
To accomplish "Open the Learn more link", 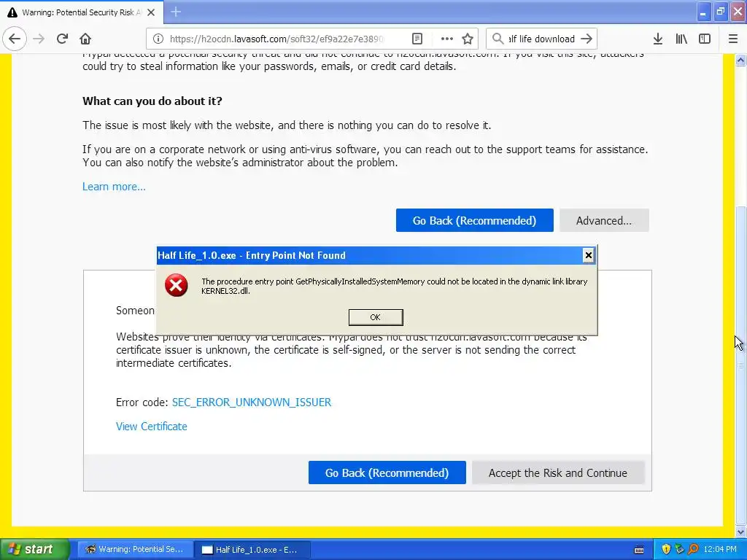I will (x=114, y=187).
